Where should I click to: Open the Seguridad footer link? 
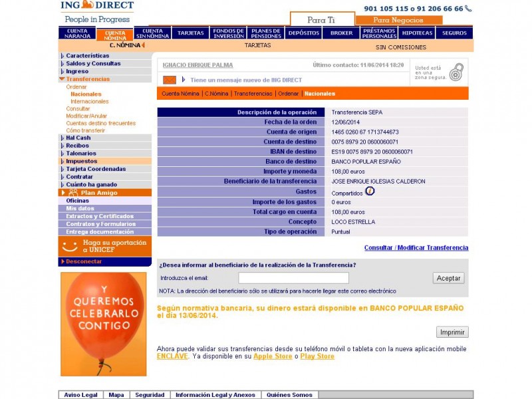[150, 395]
